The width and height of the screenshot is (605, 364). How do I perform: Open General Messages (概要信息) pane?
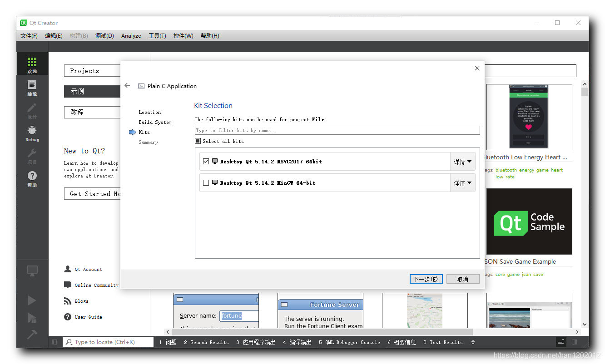point(402,342)
